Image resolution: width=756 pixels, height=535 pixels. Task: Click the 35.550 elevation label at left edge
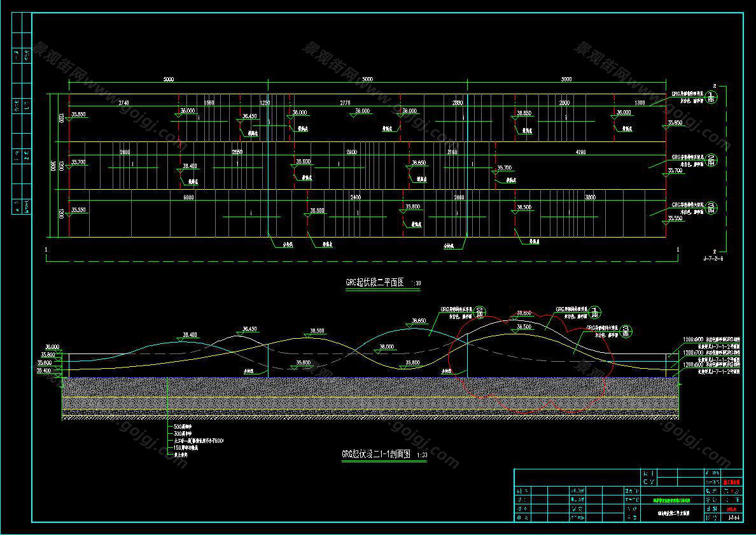click(79, 210)
